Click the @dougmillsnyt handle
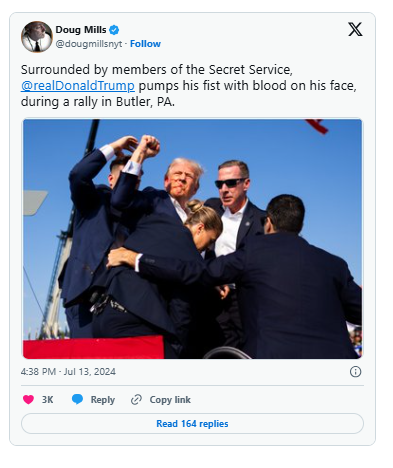The image size is (393, 468). pos(89,44)
